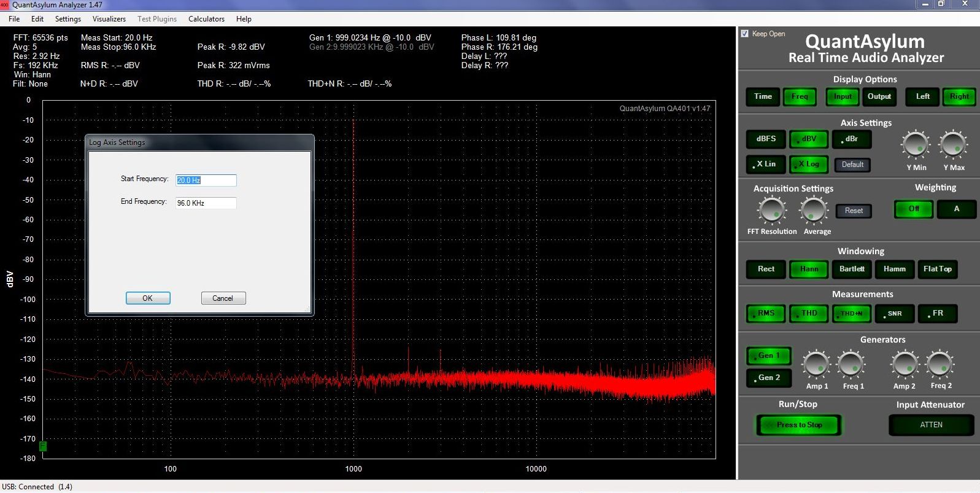Click the Default axis button
The image size is (980, 493).
coord(852,165)
